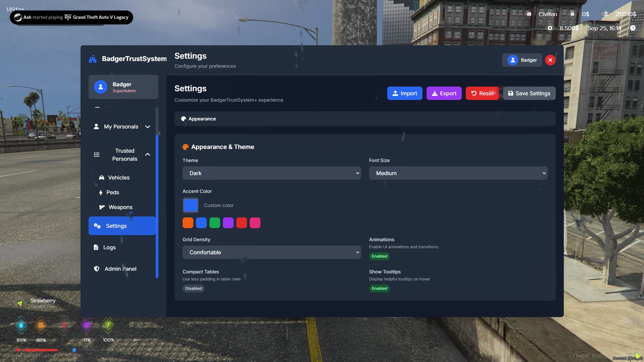644x362 pixels.
Task: Click the palette icon in Appearance tab
Action: [x=184, y=119]
